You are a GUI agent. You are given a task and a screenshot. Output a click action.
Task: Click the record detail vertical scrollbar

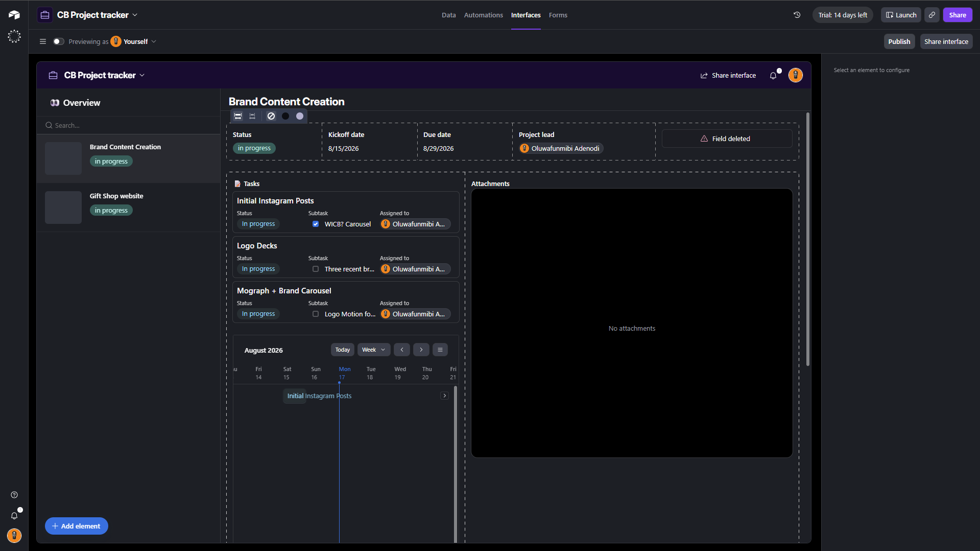click(808, 239)
